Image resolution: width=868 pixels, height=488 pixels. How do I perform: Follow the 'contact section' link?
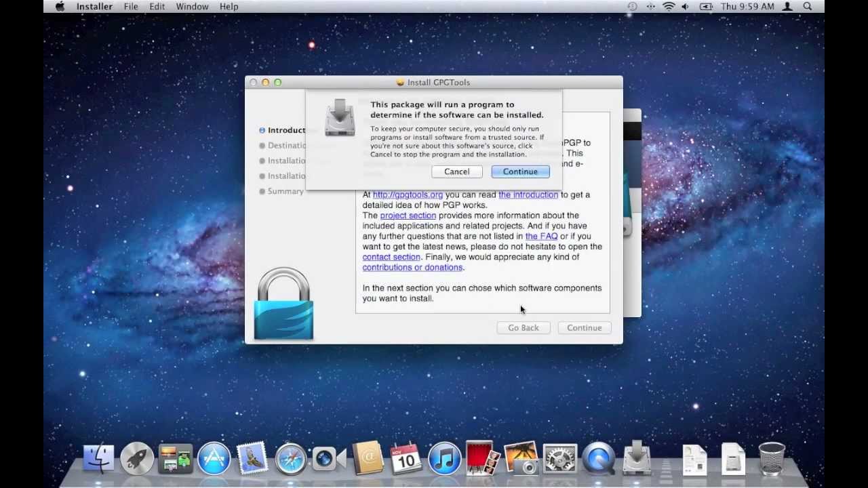[391, 257]
